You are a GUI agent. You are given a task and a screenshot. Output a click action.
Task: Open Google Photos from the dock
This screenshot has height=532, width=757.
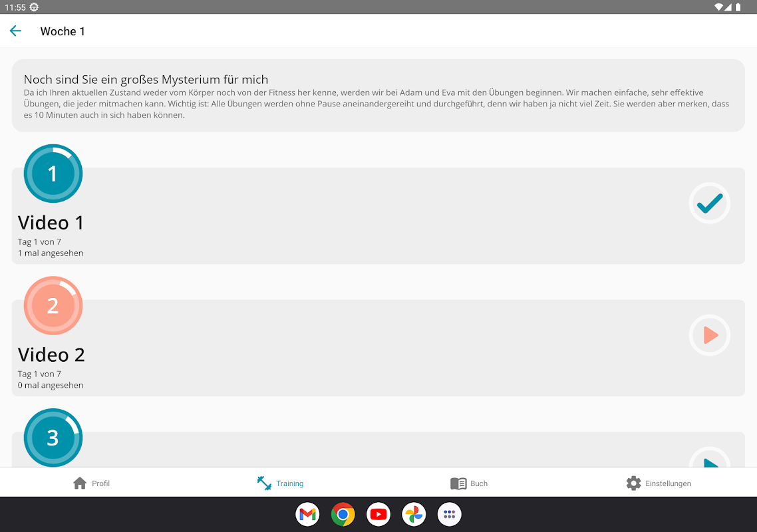pyautogui.click(x=414, y=515)
